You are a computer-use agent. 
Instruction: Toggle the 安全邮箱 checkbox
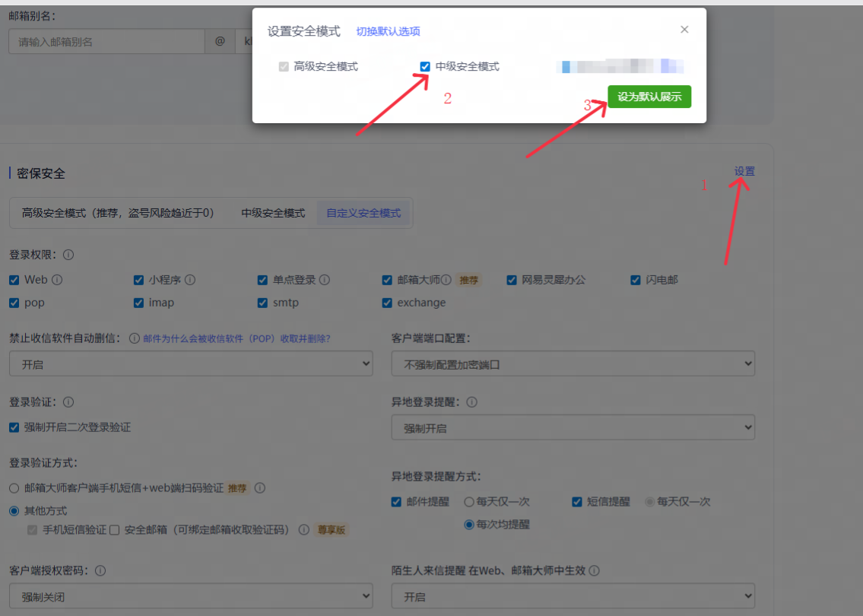click(115, 530)
